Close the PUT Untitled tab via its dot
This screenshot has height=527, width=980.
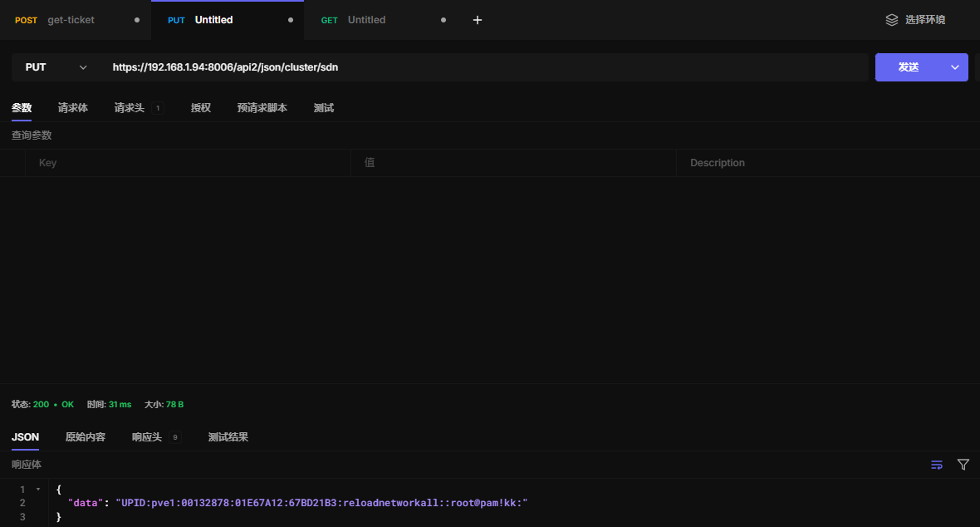[x=290, y=20]
